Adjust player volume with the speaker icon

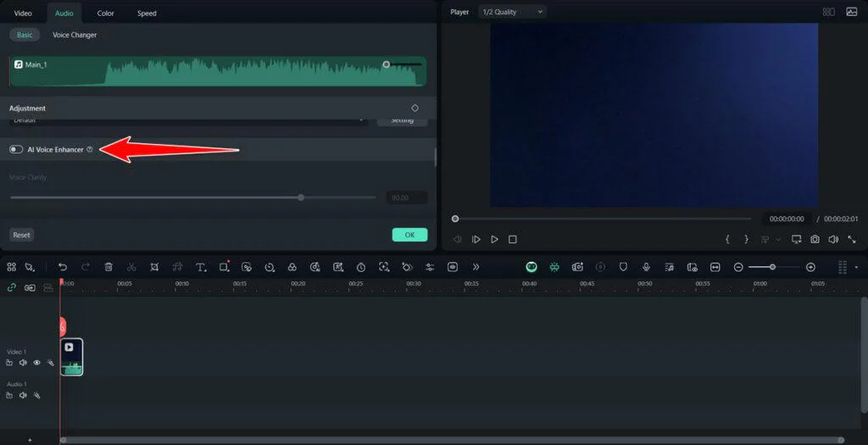[833, 239]
